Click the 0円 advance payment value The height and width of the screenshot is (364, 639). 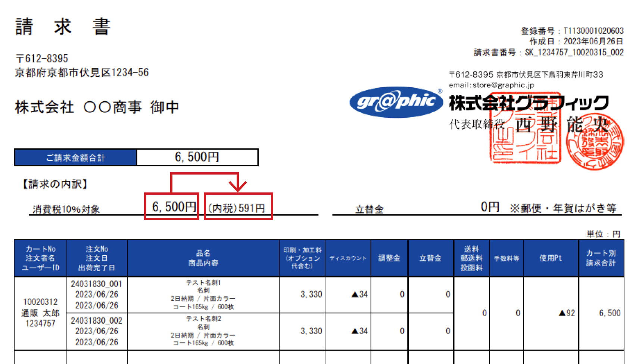pyautogui.click(x=490, y=207)
